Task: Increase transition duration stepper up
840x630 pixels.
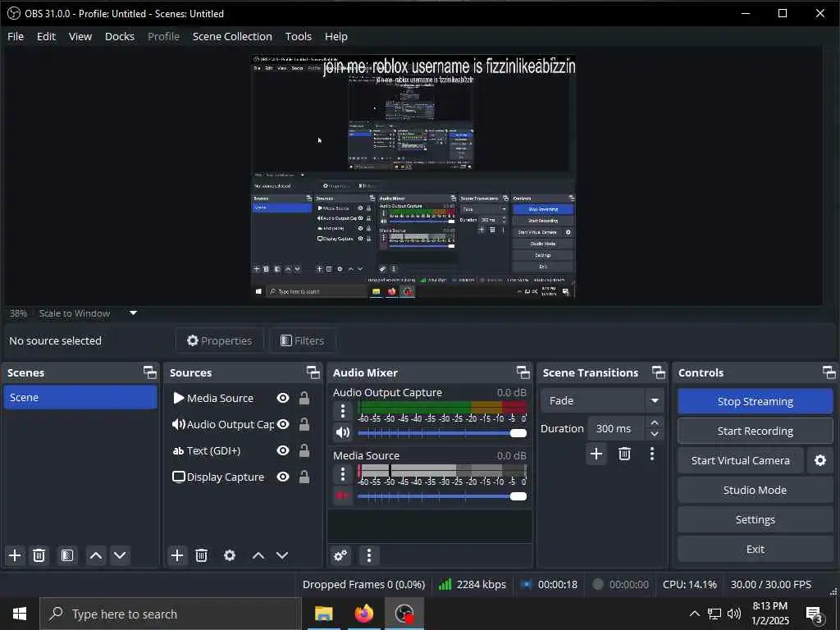Action: [654, 422]
